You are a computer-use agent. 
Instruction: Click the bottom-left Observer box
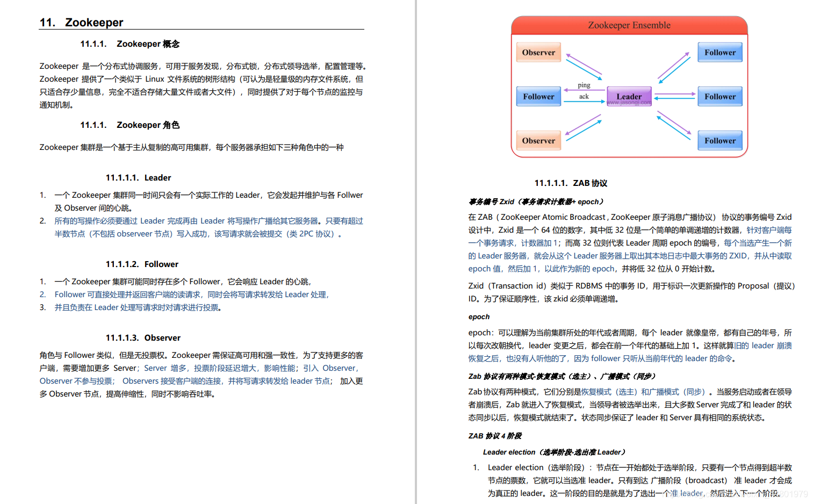(538, 140)
